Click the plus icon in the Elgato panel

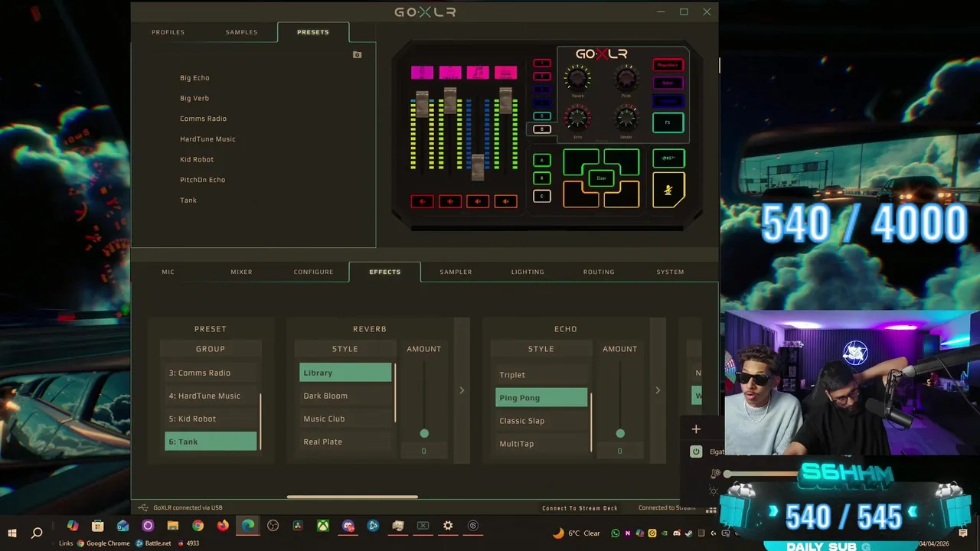(696, 429)
